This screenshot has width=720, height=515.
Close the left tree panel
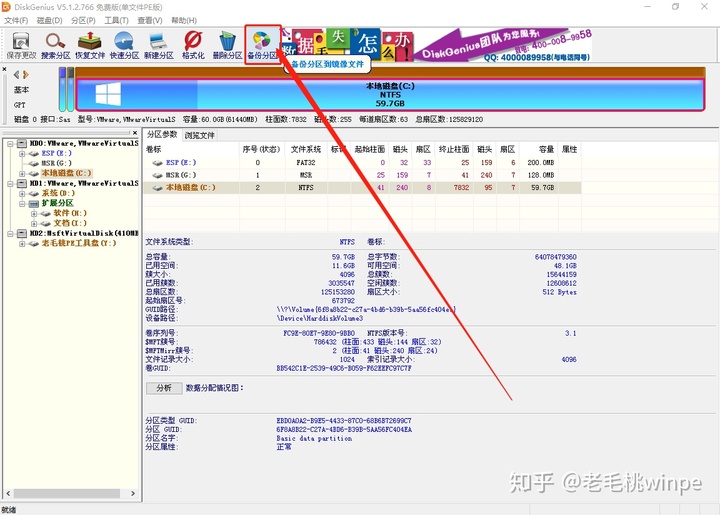(x=135, y=133)
